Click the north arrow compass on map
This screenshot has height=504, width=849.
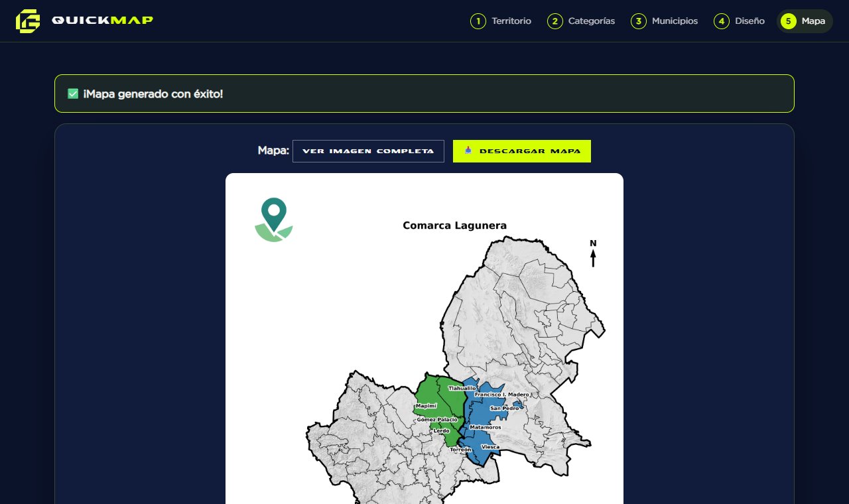pos(593,253)
